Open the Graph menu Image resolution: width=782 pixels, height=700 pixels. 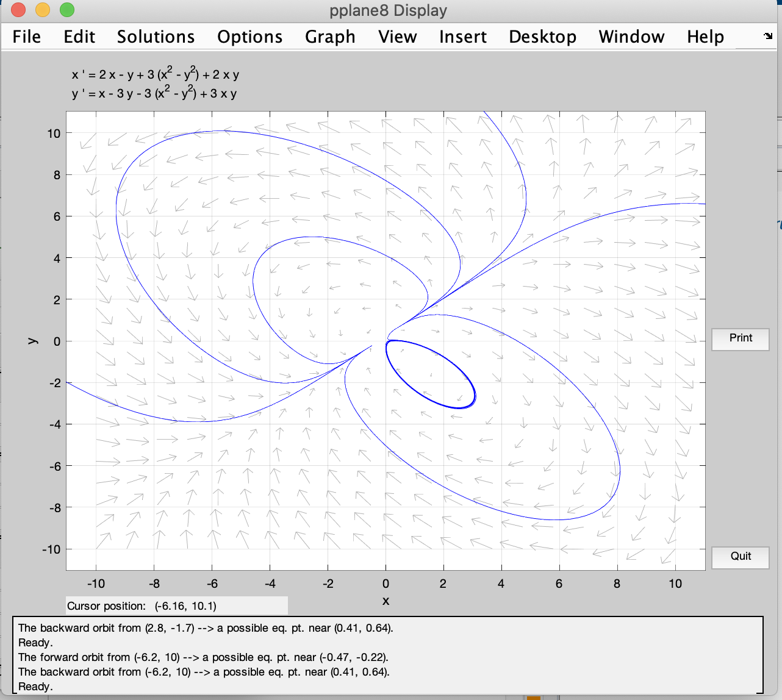[330, 37]
